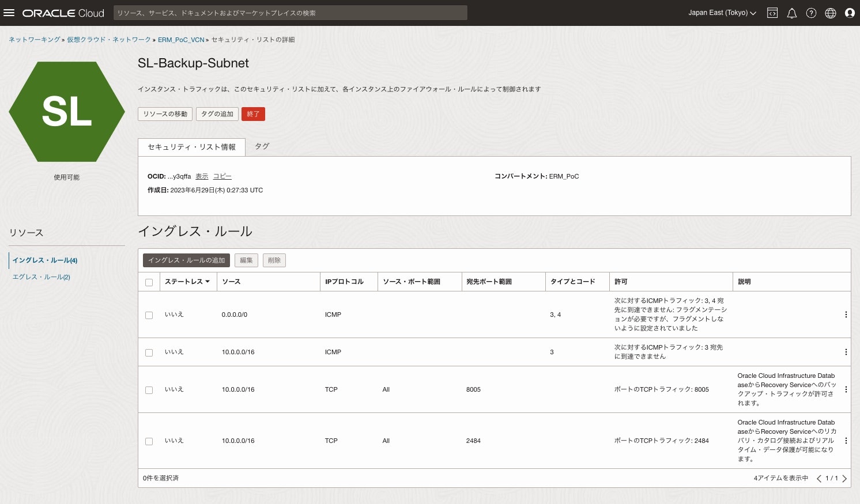Screen dimensions: 860x504
Task: Go to previous page arrow in pagination
Action: pyautogui.click(x=818, y=479)
